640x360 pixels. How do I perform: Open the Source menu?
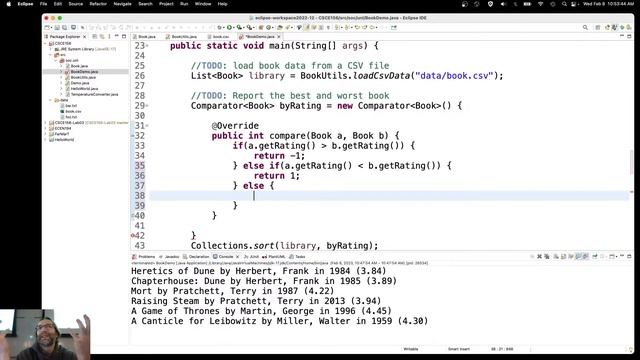click(76, 4)
